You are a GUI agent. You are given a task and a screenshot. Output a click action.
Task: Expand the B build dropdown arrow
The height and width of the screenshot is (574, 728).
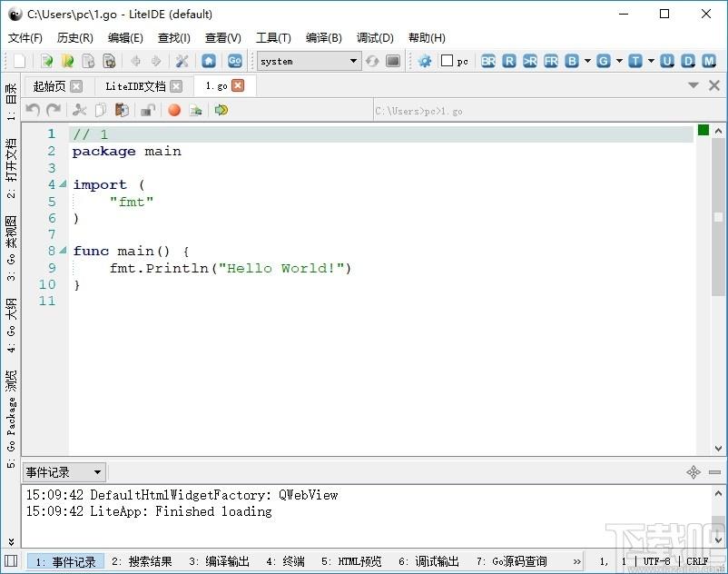(x=587, y=61)
